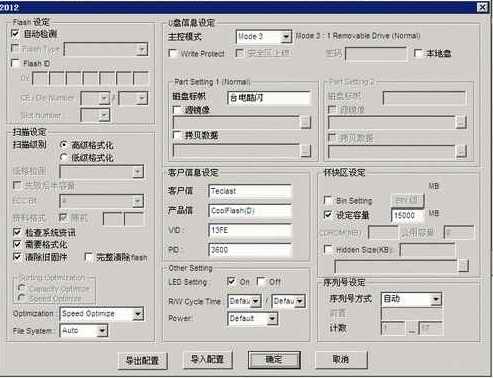493x378 pixels.
Task: Click the 磁盘标签 volume label field
Action: [x=269, y=98]
